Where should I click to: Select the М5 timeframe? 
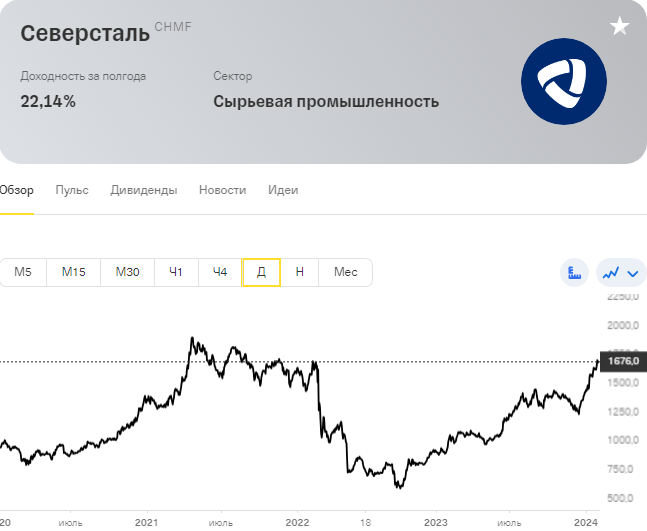[x=23, y=272]
